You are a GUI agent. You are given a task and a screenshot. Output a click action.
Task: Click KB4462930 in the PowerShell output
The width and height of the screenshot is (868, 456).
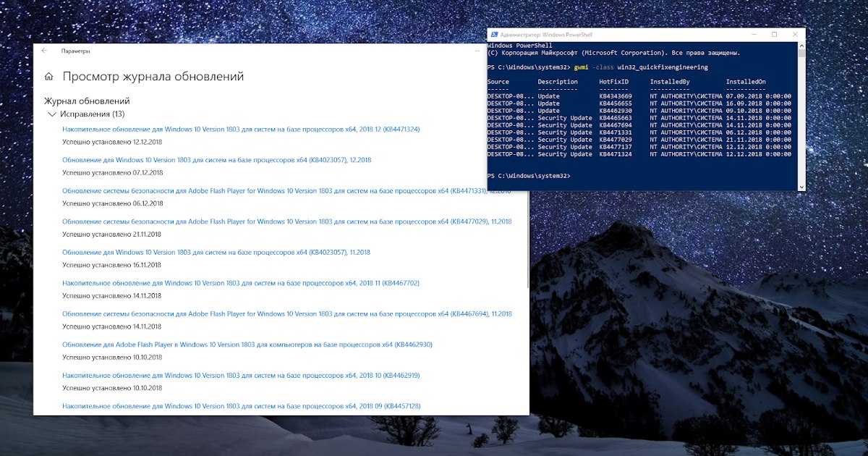[616, 111]
